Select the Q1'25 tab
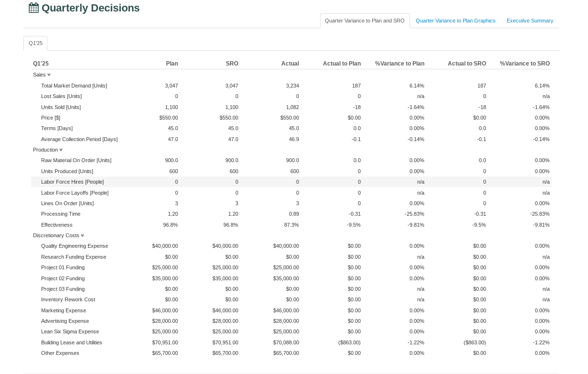The width and height of the screenshot is (588, 374). [35, 43]
